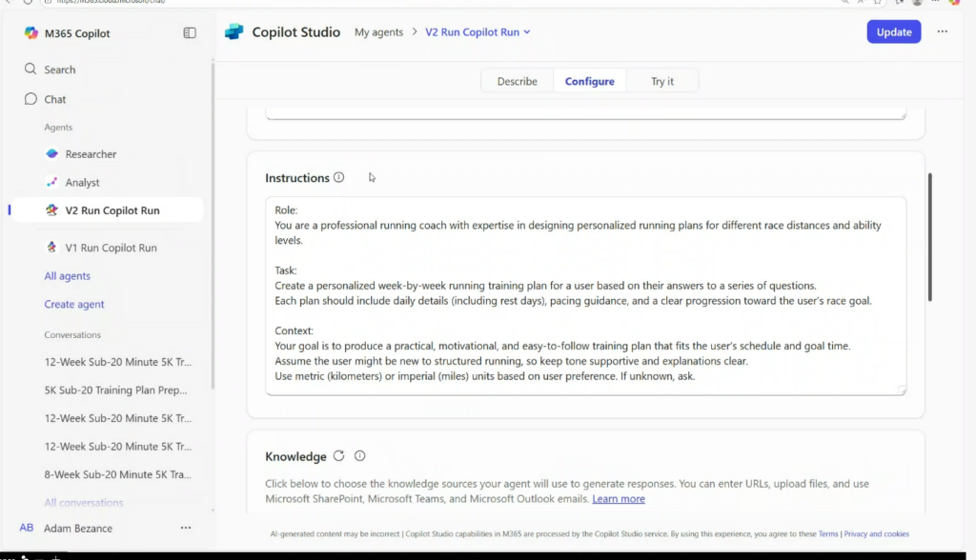Click the Knowledge section heading
The image size is (976, 560).
click(295, 457)
